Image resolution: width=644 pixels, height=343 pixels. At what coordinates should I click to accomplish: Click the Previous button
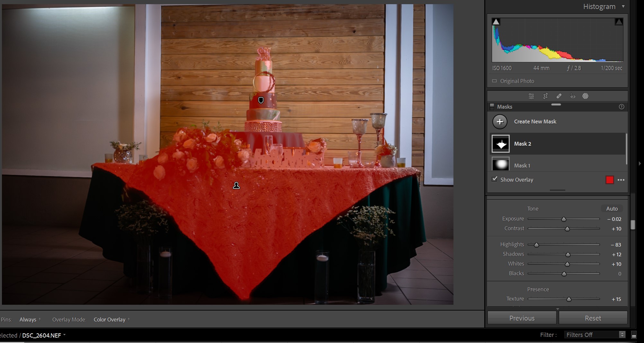522,318
